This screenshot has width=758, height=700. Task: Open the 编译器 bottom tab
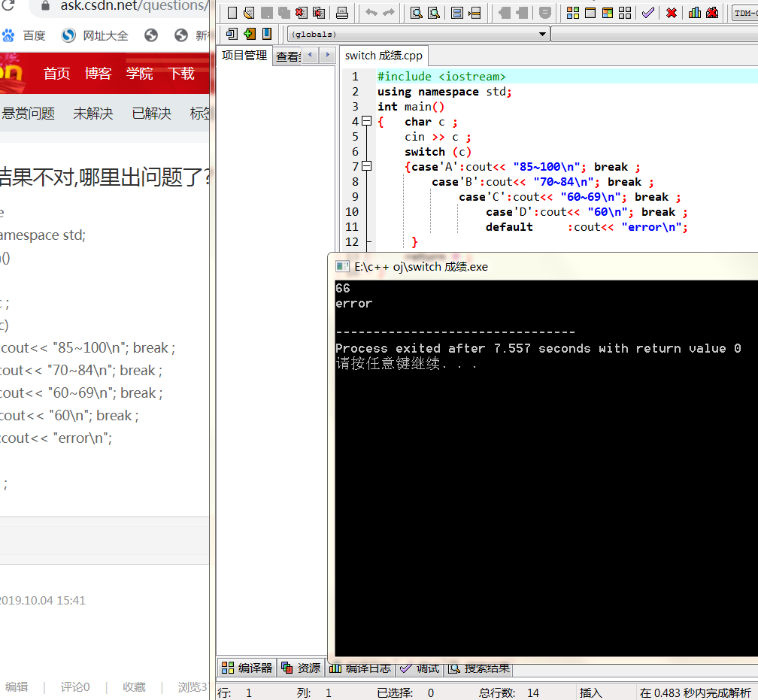point(247,668)
